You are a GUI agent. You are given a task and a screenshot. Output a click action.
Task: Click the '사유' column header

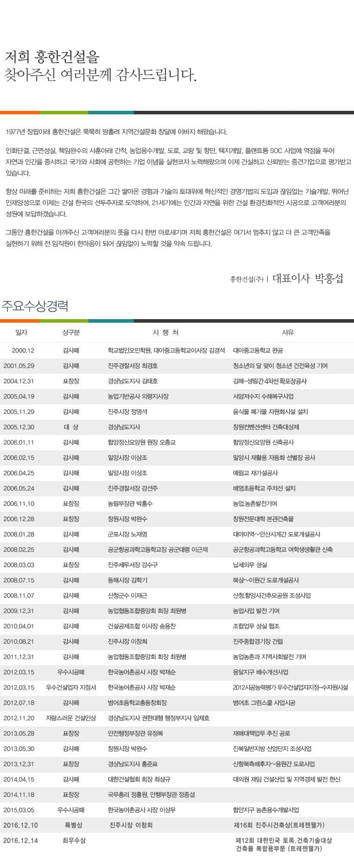[288, 332]
